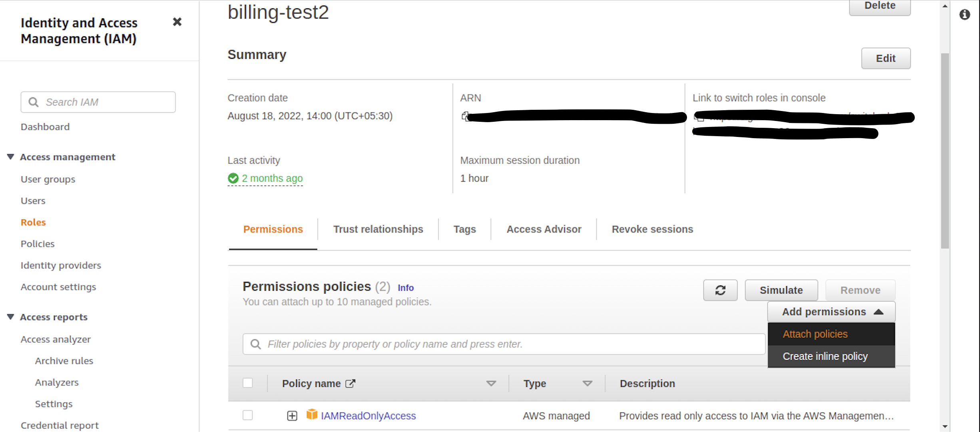
Task: Open Policies in sidebar
Action: point(38,244)
